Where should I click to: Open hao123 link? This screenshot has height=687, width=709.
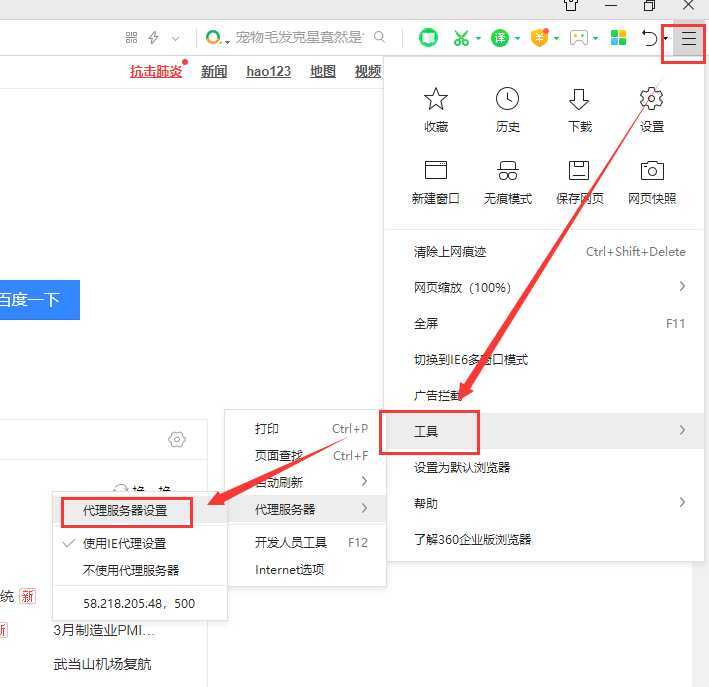[269, 71]
